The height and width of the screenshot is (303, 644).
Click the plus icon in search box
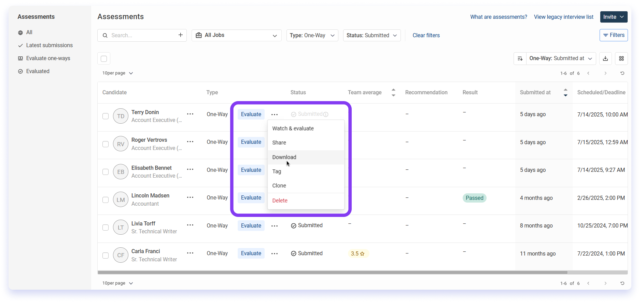tap(180, 35)
